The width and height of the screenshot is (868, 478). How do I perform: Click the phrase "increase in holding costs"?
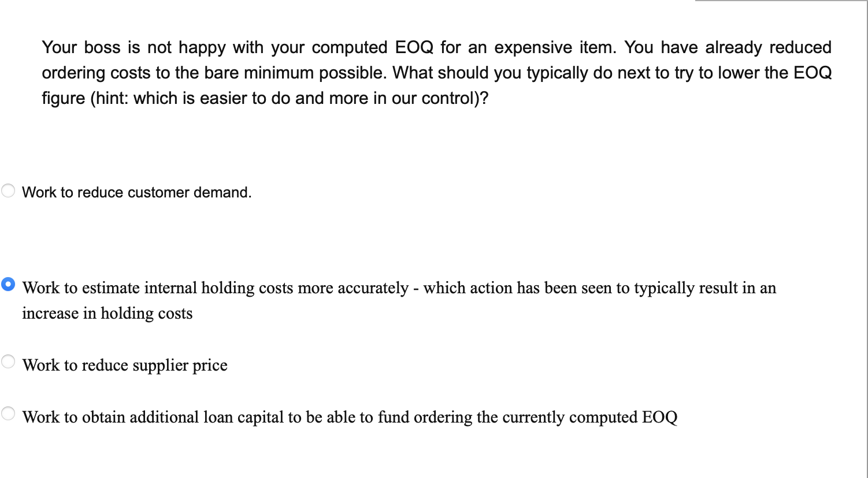click(x=106, y=313)
